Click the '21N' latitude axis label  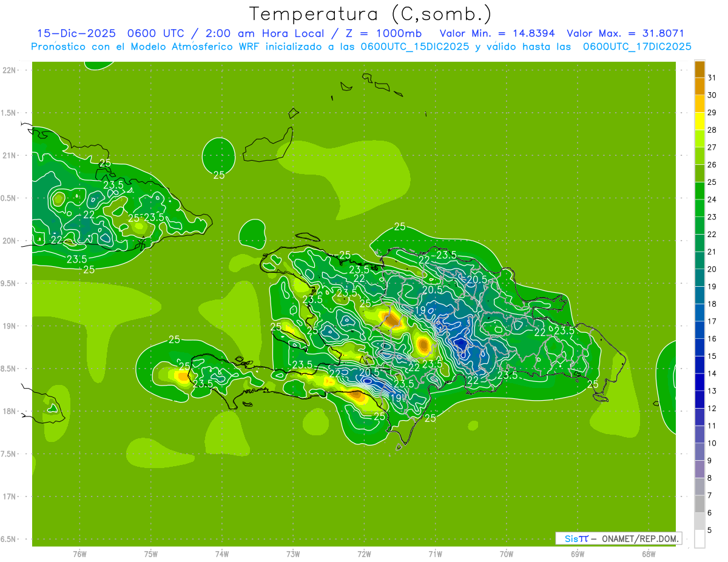pos(8,155)
